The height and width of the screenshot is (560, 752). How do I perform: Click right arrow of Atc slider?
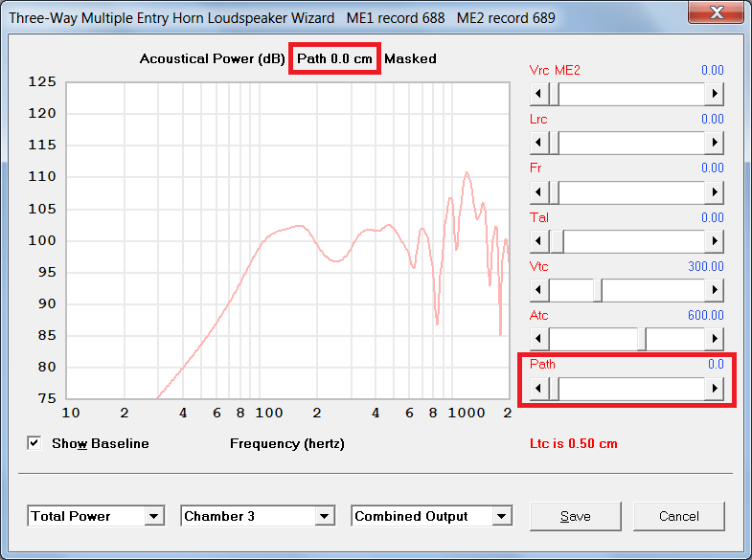click(714, 339)
